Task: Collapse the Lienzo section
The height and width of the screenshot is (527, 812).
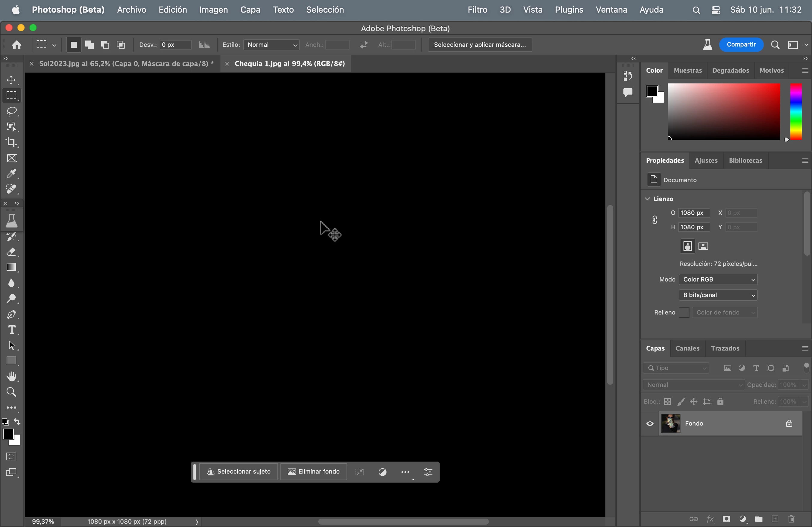Action: [x=647, y=199]
